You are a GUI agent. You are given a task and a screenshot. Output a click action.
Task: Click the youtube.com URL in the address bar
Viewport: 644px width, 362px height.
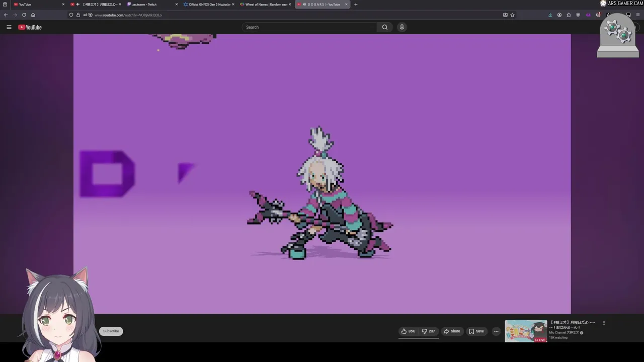click(x=128, y=15)
